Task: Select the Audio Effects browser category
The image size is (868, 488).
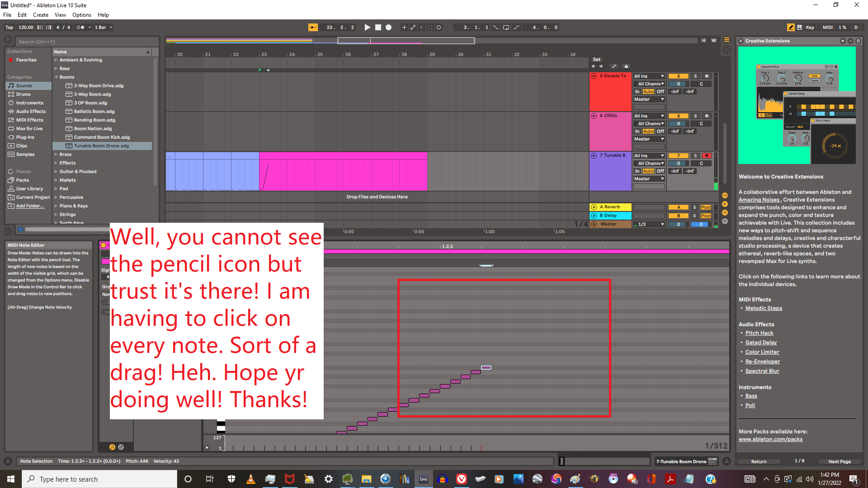Action: [31, 112]
